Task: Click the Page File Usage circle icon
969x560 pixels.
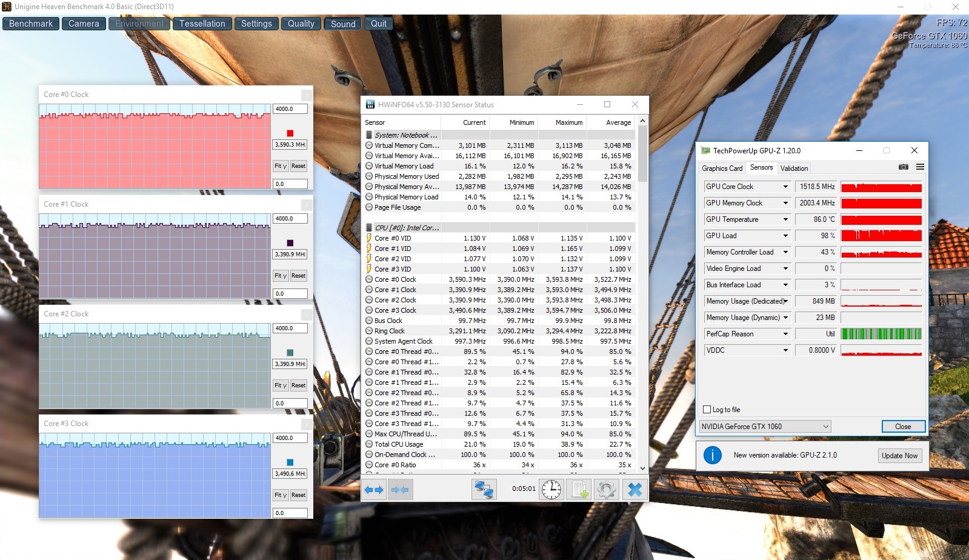Action: click(369, 207)
